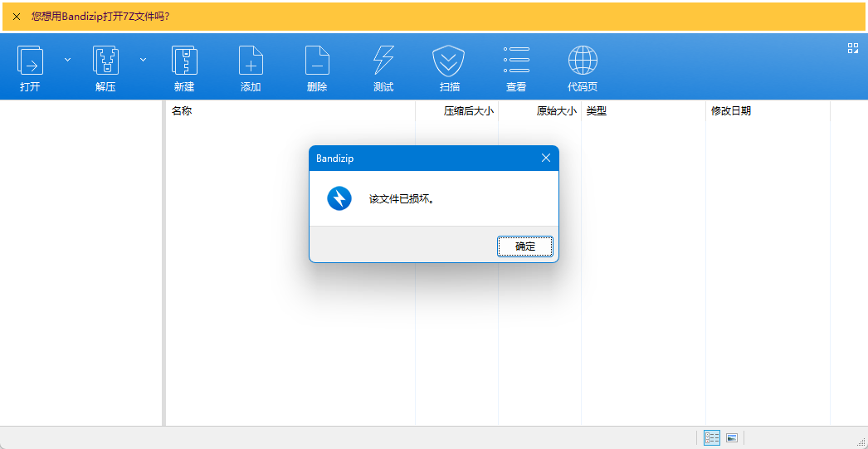Sort by the 压缩后大小 column header
This screenshot has width=868, height=449.
coord(457,110)
